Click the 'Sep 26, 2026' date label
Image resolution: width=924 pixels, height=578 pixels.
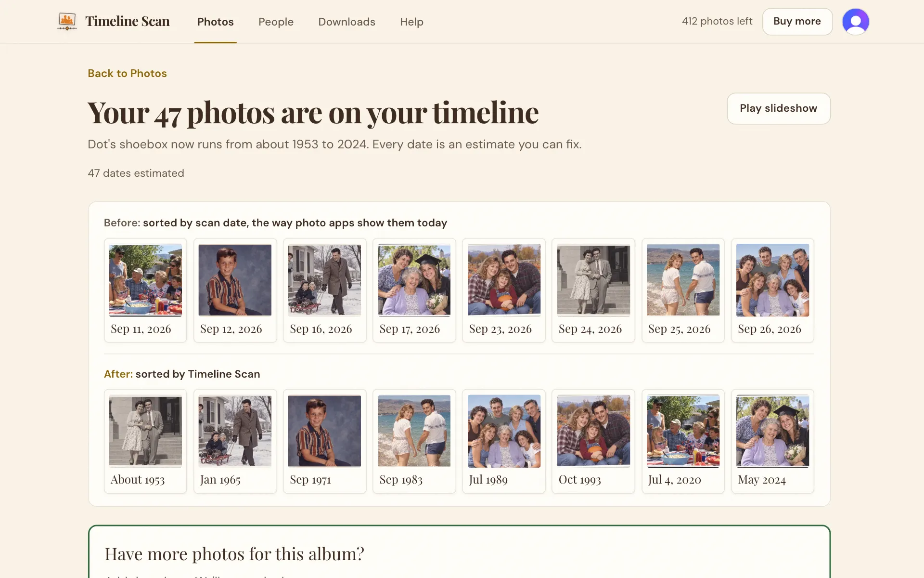tap(770, 329)
